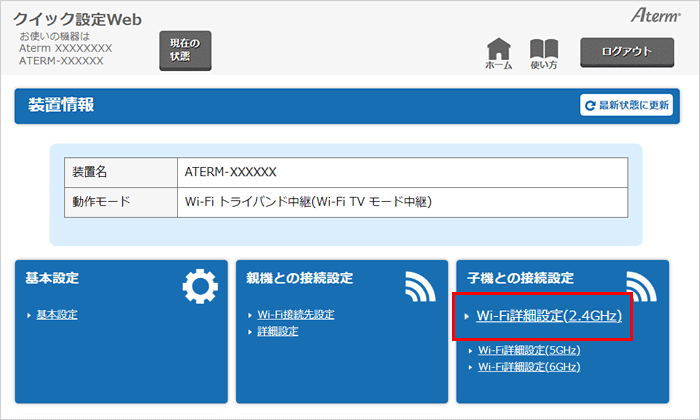
Task: Open Wi-Fi詳細設定(6GHz) link
Action: [529, 367]
